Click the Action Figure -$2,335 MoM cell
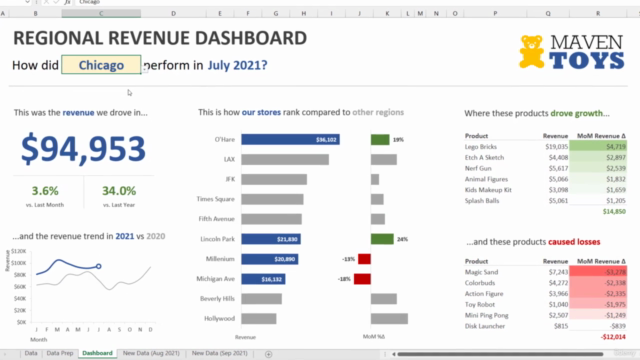 (598, 293)
